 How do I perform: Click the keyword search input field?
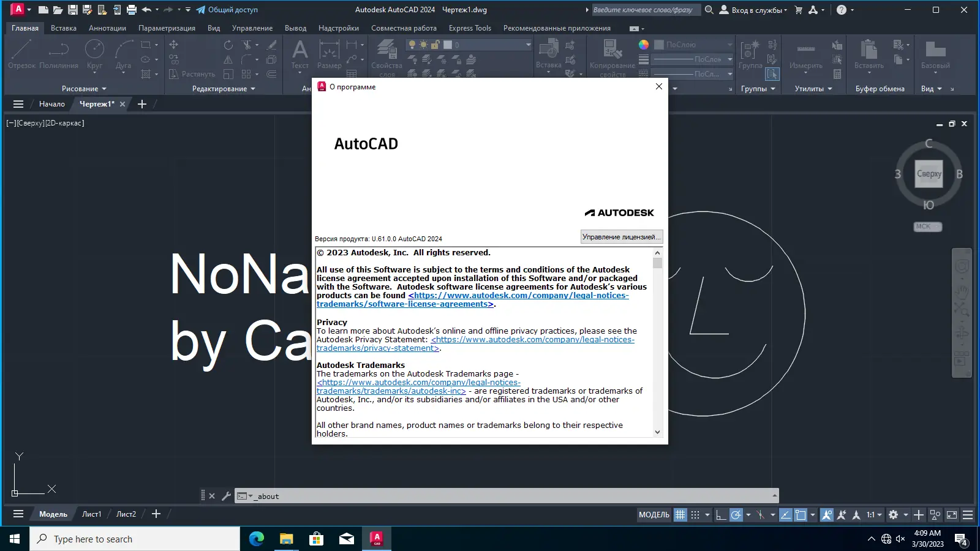pos(646,10)
